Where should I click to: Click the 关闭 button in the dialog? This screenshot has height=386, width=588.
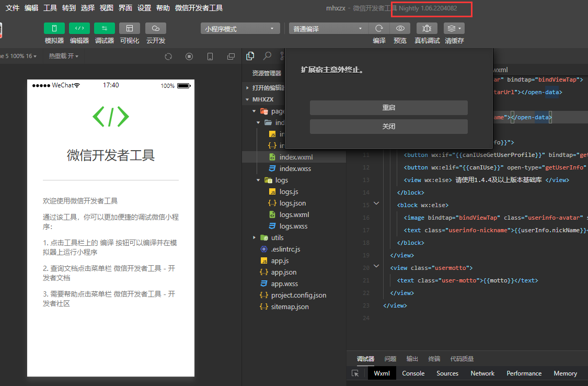[x=388, y=127]
